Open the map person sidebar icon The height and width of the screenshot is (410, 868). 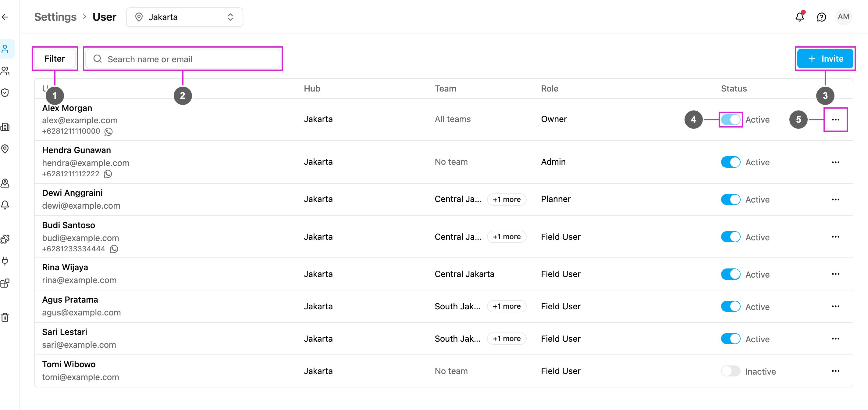(x=5, y=183)
